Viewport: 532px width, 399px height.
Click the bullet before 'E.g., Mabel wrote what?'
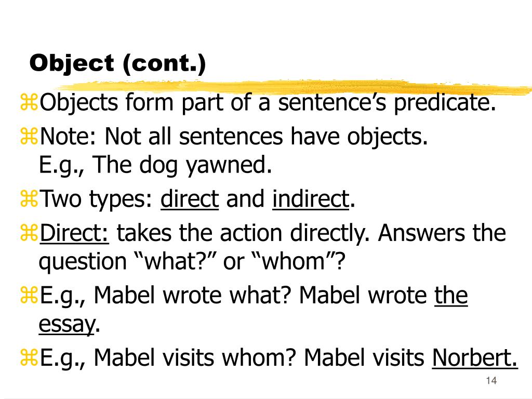[x=29, y=295]
